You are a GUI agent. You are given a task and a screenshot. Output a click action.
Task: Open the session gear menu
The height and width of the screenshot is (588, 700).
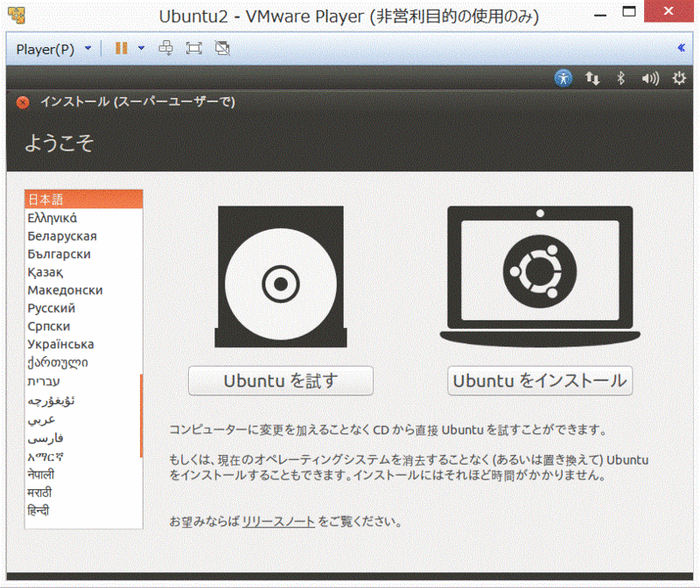coord(679,78)
